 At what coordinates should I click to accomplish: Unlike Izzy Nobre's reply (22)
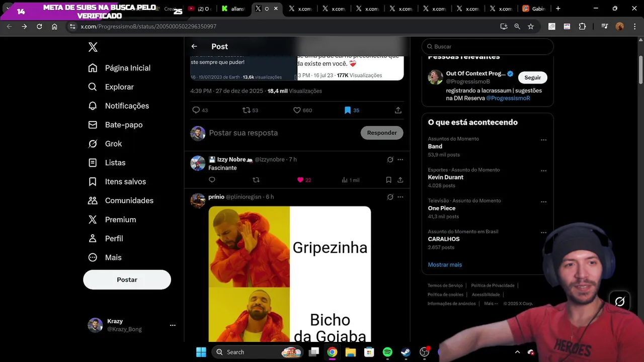pyautogui.click(x=300, y=180)
